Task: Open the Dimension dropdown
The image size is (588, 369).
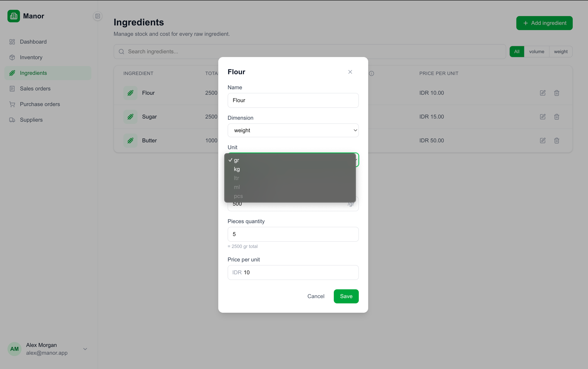Action: point(293,130)
